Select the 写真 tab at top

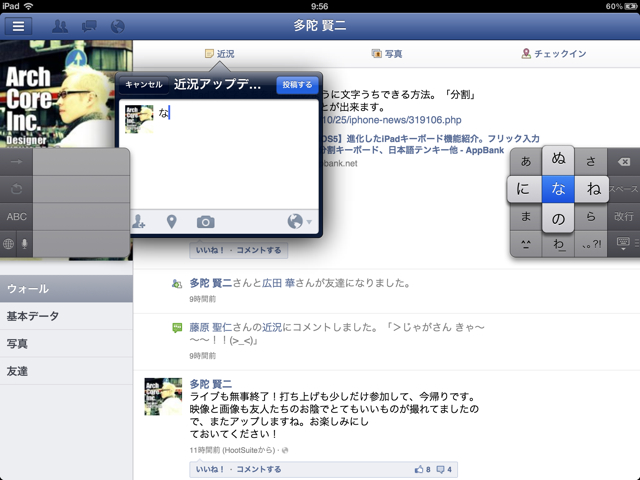[387, 54]
